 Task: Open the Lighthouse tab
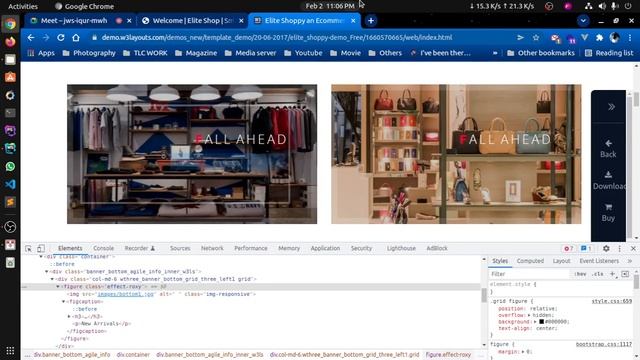pos(401,248)
